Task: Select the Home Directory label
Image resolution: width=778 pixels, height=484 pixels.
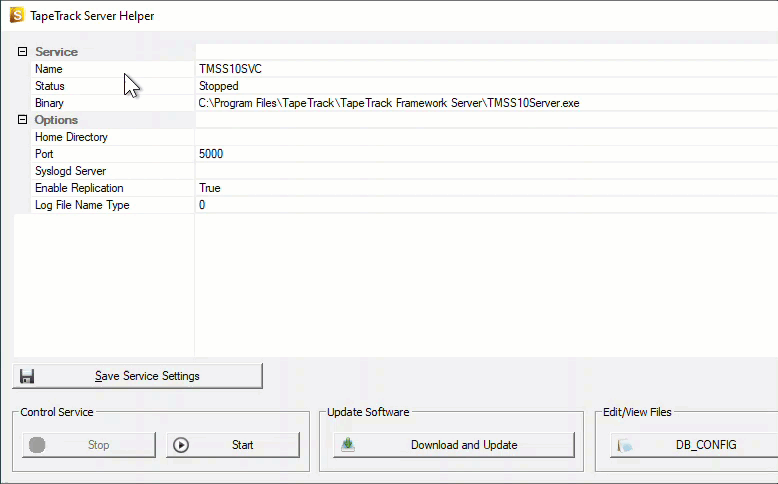Action: [x=71, y=137]
